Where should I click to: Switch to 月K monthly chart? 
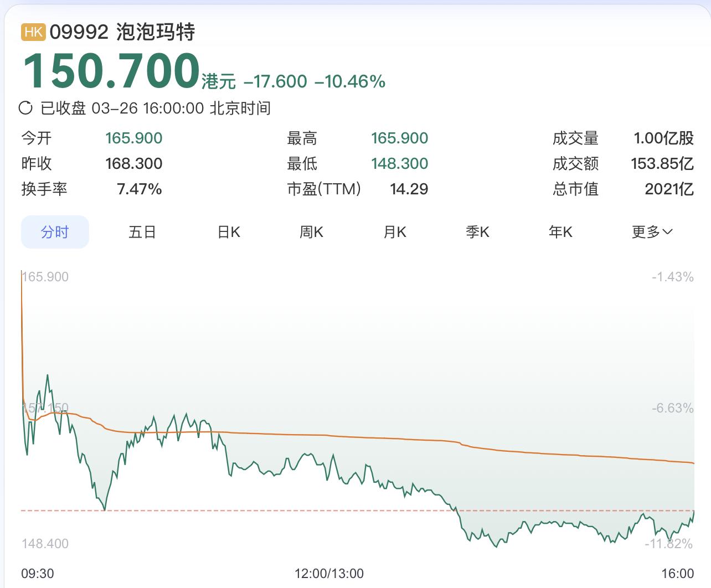pos(395,232)
